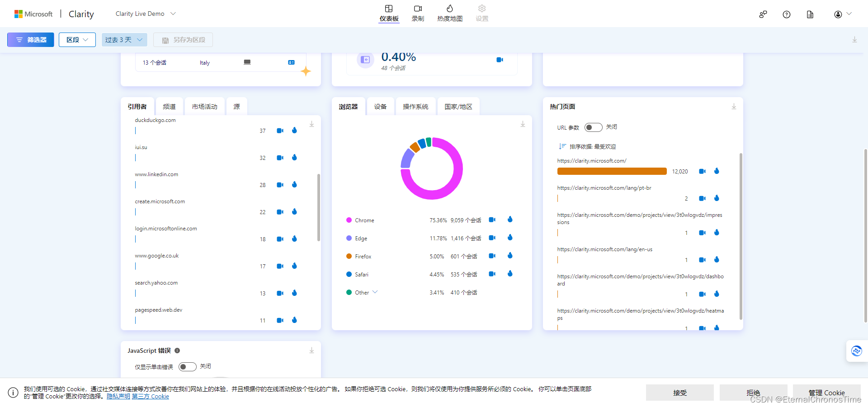Viewport: 868px width, 407px height.
Task: Open the account profile dropdown
Action: pos(843,14)
